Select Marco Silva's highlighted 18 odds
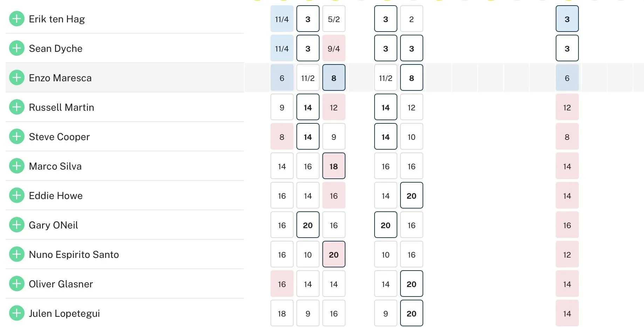This screenshot has height=327, width=644. click(x=334, y=166)
